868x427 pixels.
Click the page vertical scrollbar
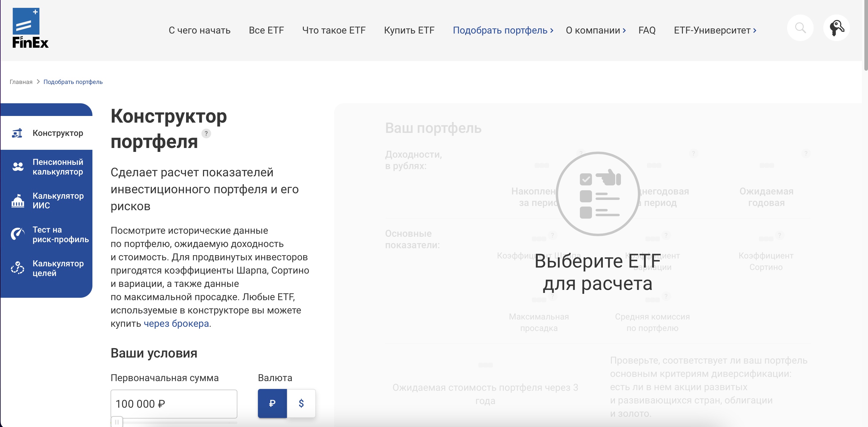[x=865, y=35]
